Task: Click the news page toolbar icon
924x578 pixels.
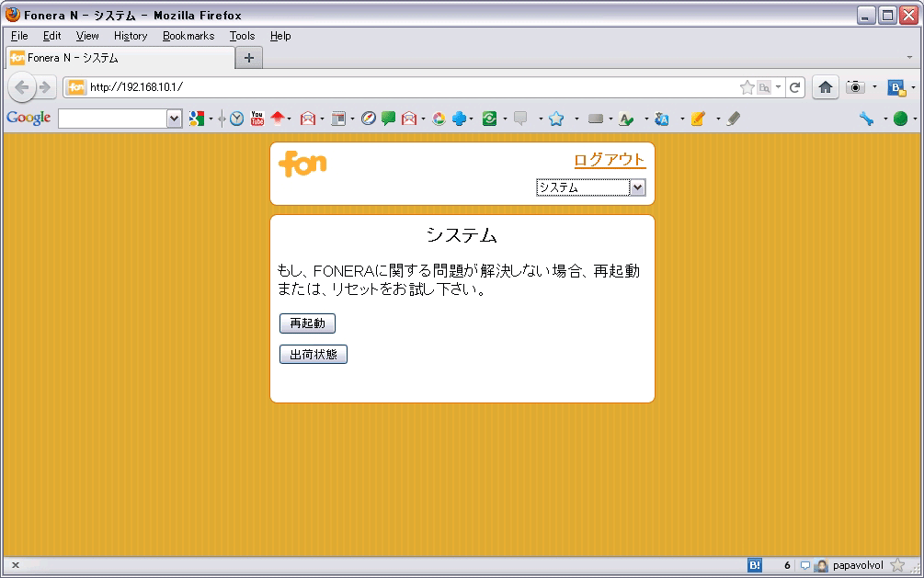Action: click(x=338, y=119)
